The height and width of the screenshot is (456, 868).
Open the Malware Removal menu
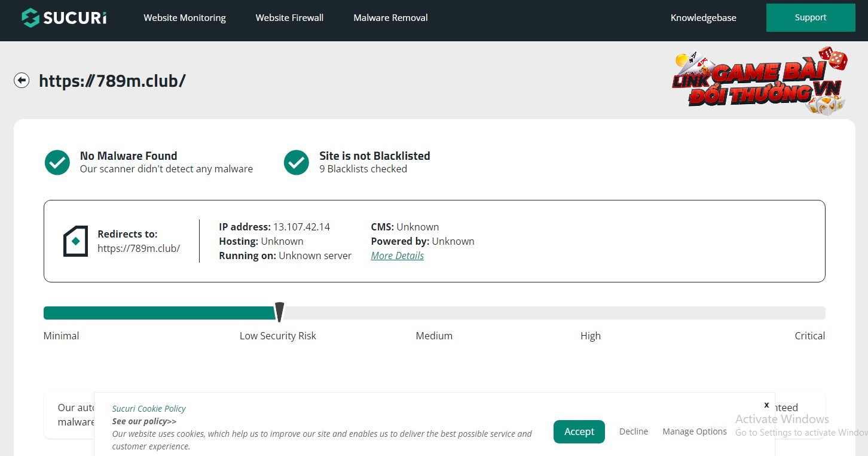click(390, 18)
